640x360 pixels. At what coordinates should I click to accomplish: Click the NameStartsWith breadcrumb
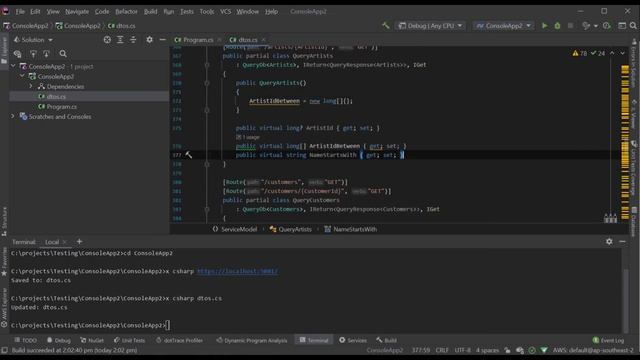click(x=351, y=229)
